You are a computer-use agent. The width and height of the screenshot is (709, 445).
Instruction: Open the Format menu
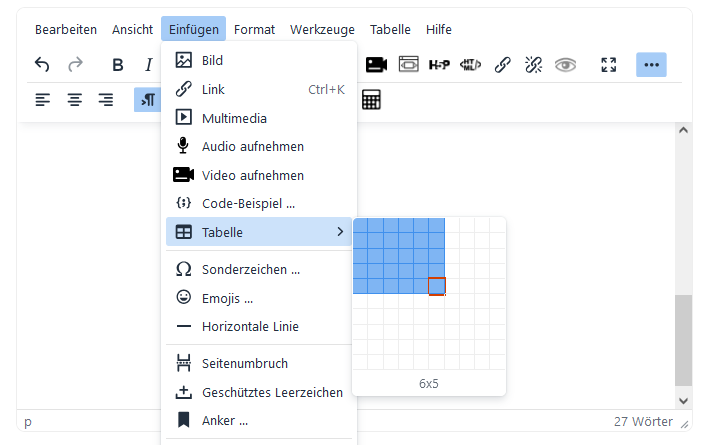[254, 30]
